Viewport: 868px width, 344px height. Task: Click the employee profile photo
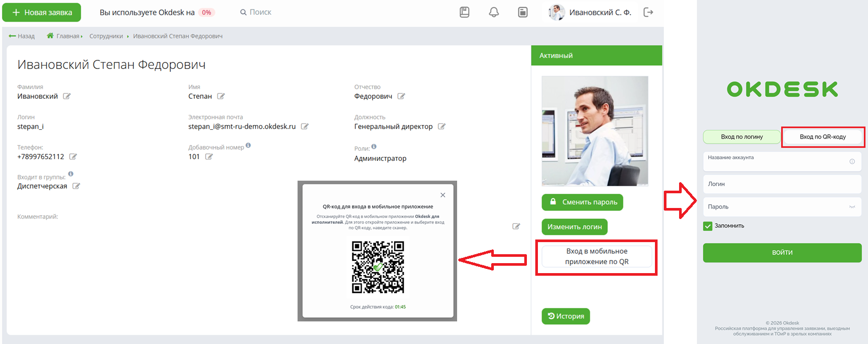[595, 131]
